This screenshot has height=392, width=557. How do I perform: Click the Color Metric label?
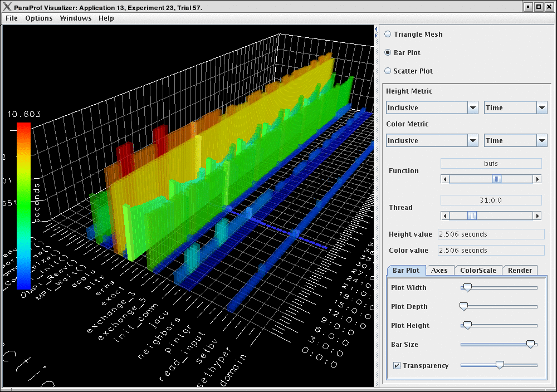pyautogui.click(x=408, y=124)
